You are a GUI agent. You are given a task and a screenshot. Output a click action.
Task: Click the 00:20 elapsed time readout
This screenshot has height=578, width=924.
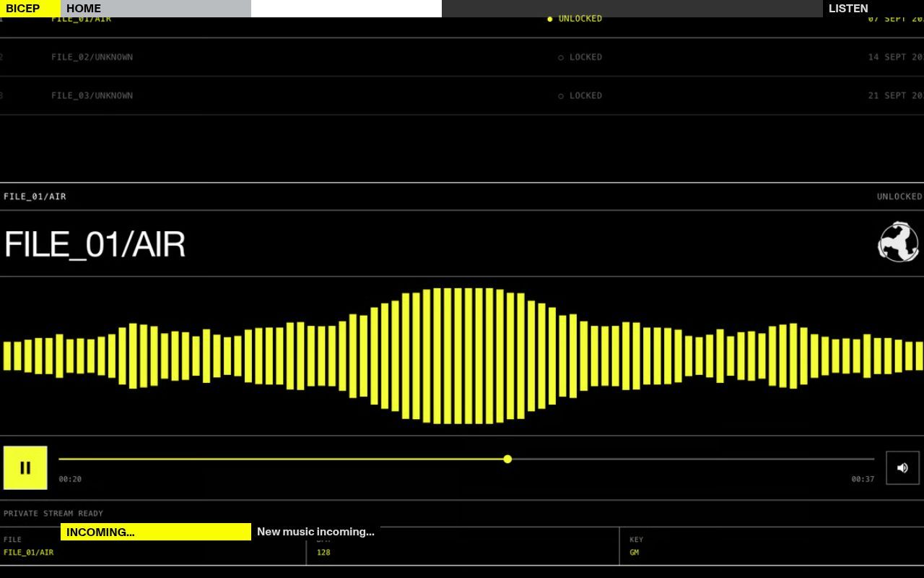[70, 479]
